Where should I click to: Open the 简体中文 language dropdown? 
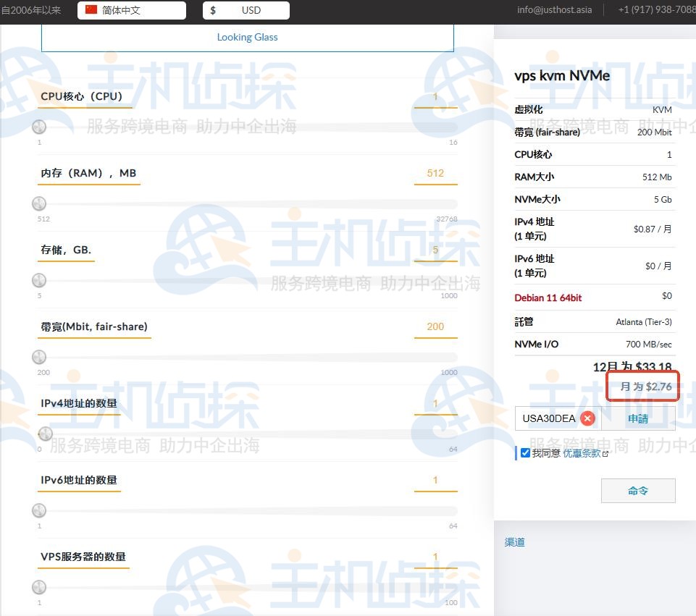pos(131,10)
